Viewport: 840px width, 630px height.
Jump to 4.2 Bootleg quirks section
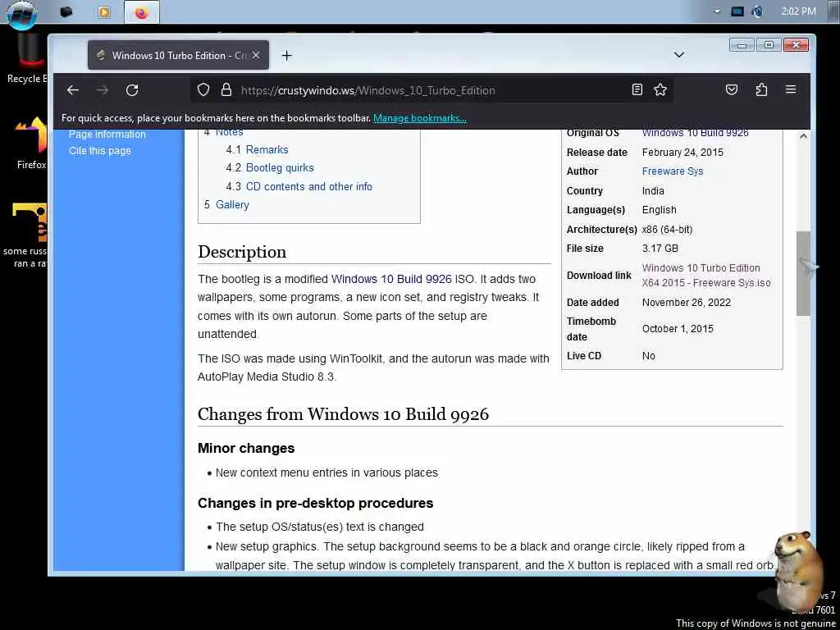[270, 167]
